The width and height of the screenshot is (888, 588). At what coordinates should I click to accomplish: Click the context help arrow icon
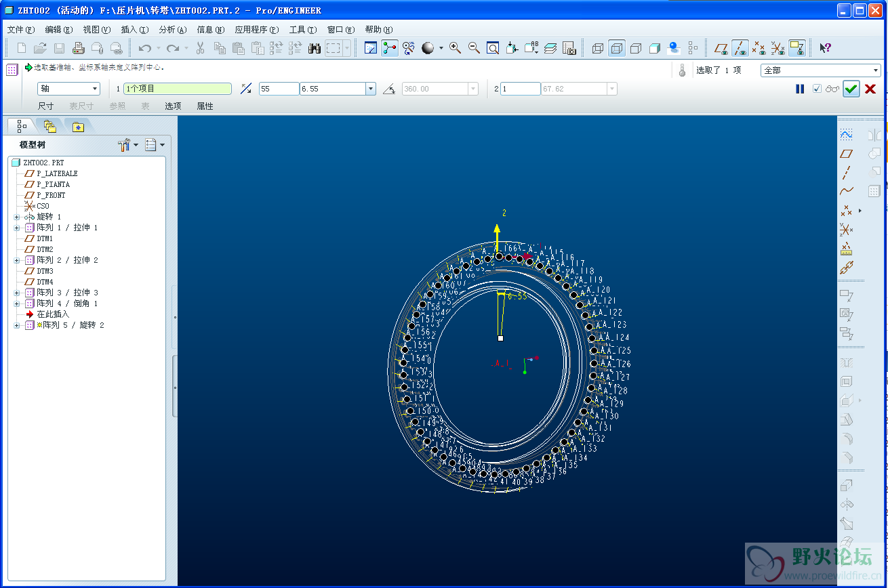click(825, 48)
